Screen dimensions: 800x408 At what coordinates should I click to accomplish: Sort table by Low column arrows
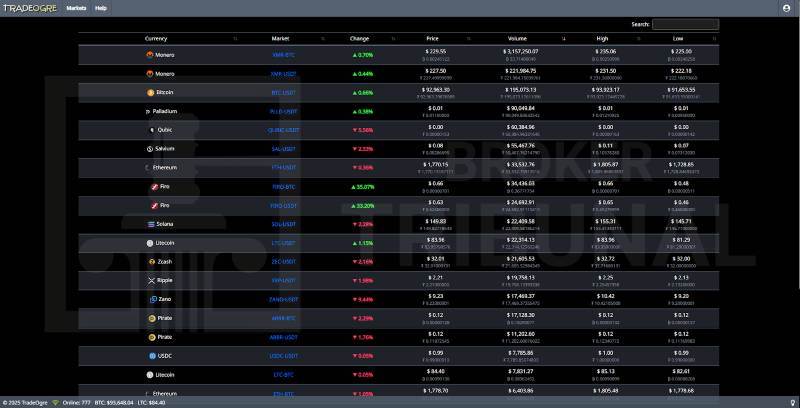(714, 39)
